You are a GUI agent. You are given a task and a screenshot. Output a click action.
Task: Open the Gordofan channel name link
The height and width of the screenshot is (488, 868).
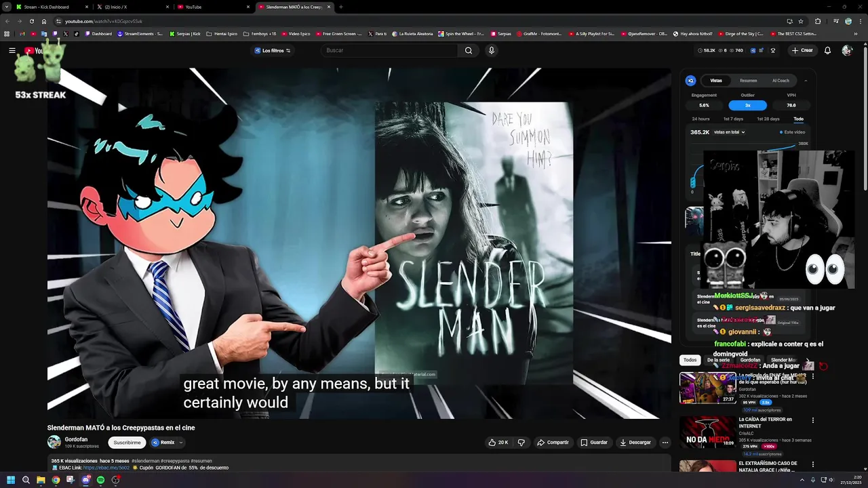click(x=76, y=439)
